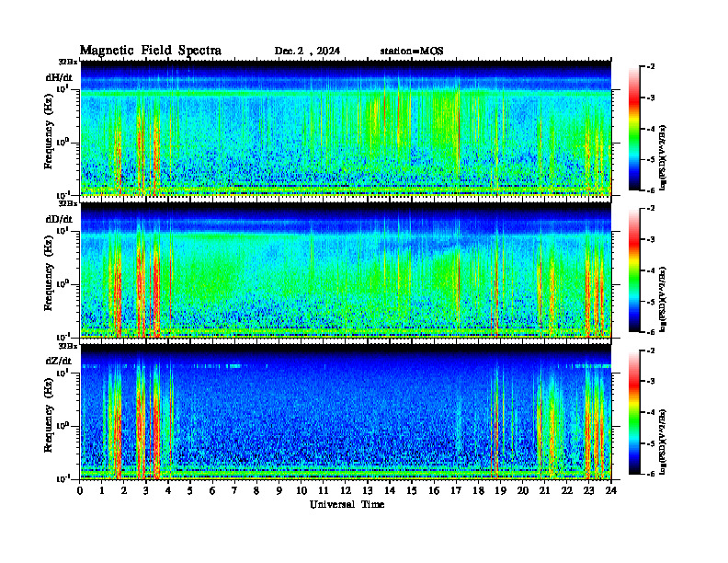The height and width of the screenshot is (563, 728).
Task: Click hour tick label "17" on time axis
Action: pos(456,490)
